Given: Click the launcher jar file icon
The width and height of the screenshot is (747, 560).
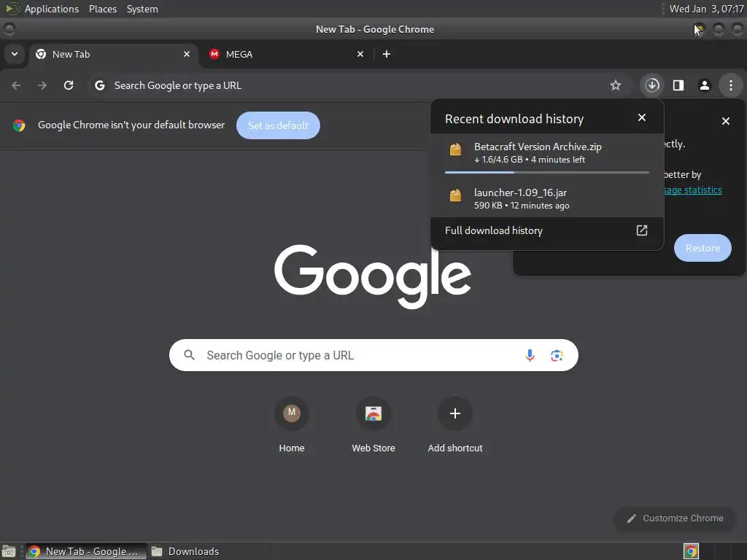Looking at the screenshot, I should 455,195.
